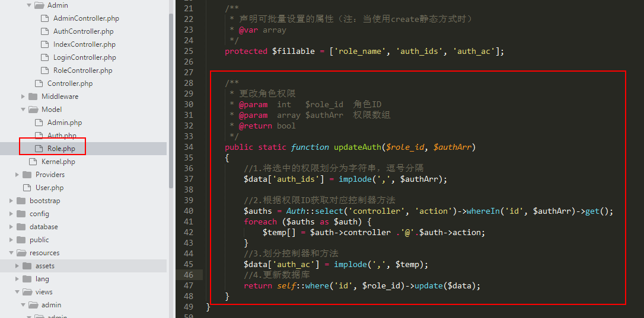Screen dimensions: 644x318
Task: Click line number 34 in the gutter
Action: [x=189, y=147]
